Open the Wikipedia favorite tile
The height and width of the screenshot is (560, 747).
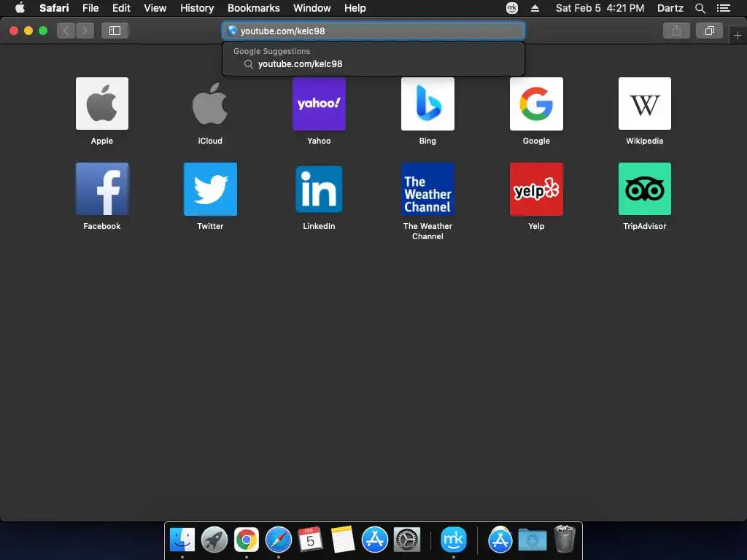(x=645, y=104)
